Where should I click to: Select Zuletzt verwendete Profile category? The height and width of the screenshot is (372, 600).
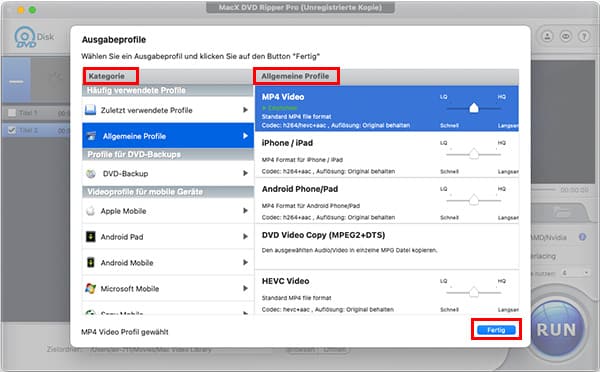pos(168,110)
